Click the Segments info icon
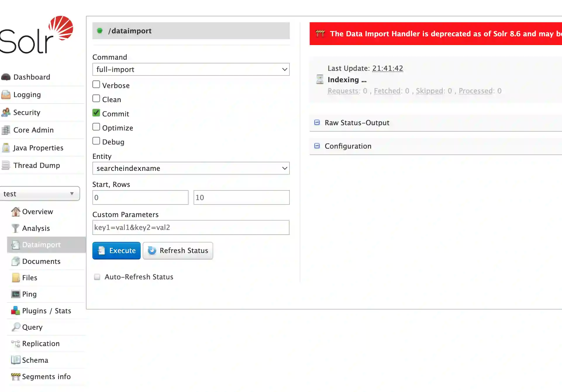 click(x=15, y=376)
